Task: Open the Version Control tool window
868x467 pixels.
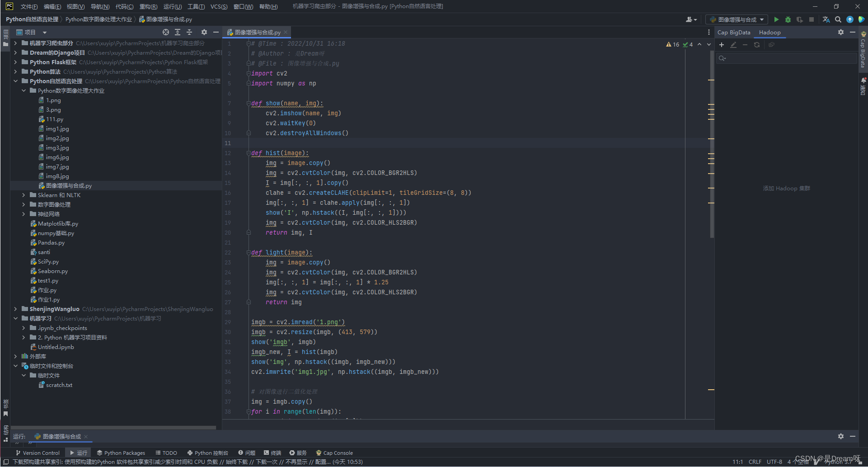Action: click(38, 453)
